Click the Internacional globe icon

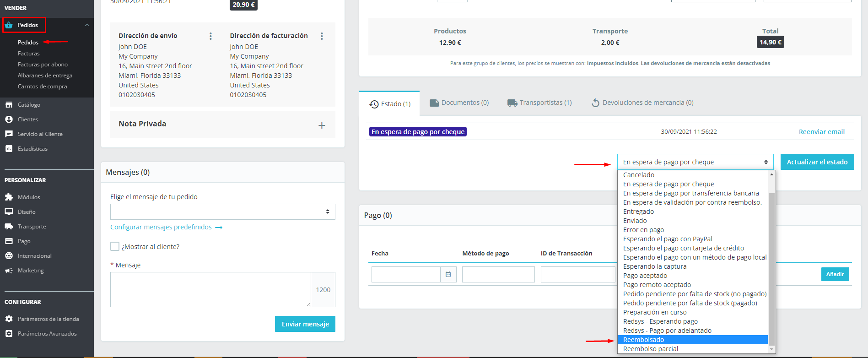pos(9,256)
